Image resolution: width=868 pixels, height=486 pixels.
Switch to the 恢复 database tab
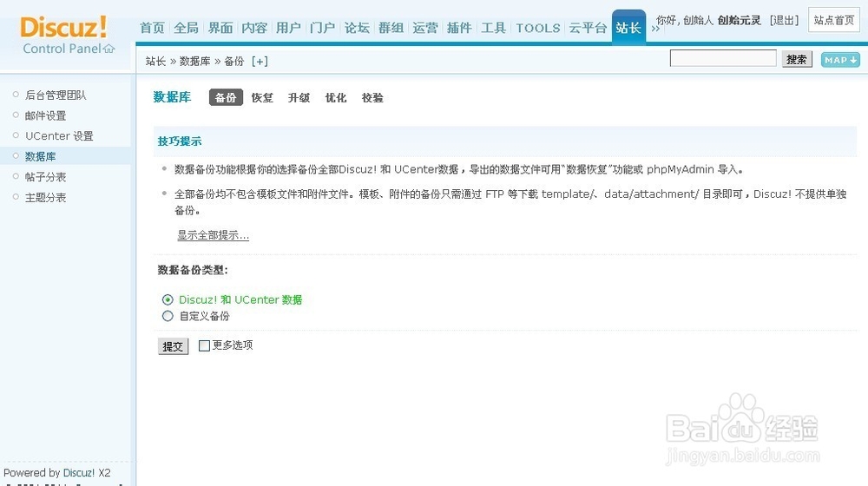262,98
